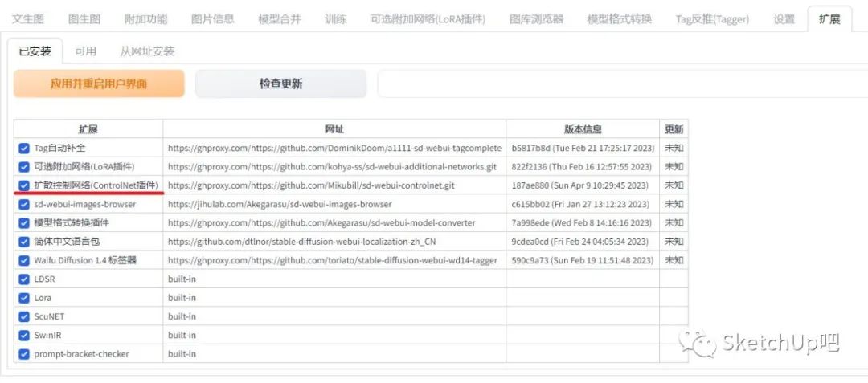Screen dimensions: 868x383
Task: Toggle the sd-webui-images-browser checkbox
Action: pos(24,205)
